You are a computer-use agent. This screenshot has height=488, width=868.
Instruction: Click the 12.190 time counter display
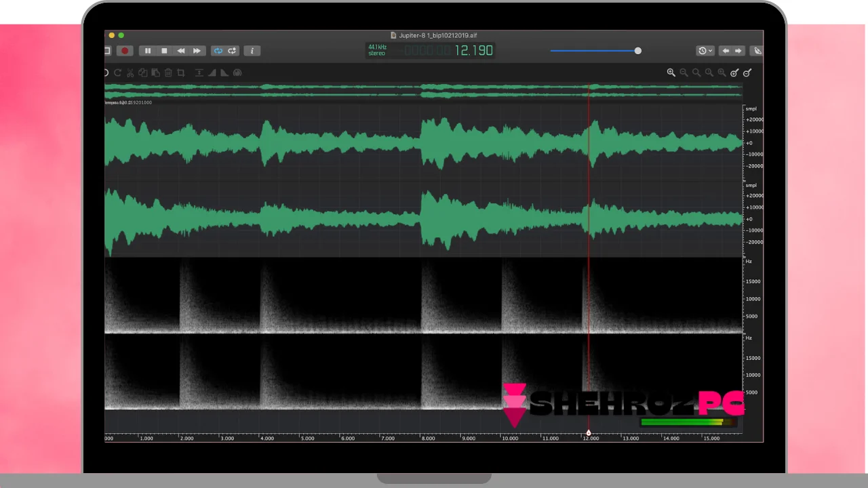[x=473, y=50]
